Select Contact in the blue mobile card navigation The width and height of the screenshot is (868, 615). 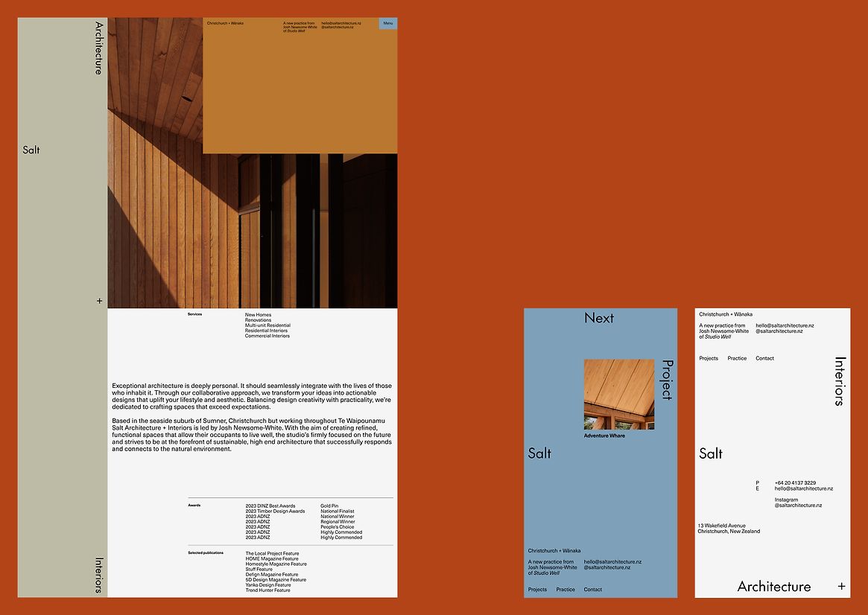593,590
